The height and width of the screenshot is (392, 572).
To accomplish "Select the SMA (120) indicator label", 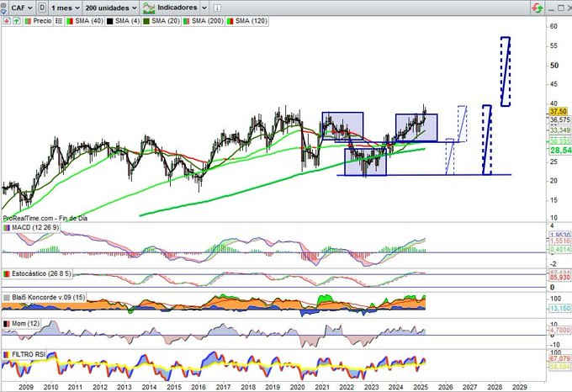I will click(252, 21).
